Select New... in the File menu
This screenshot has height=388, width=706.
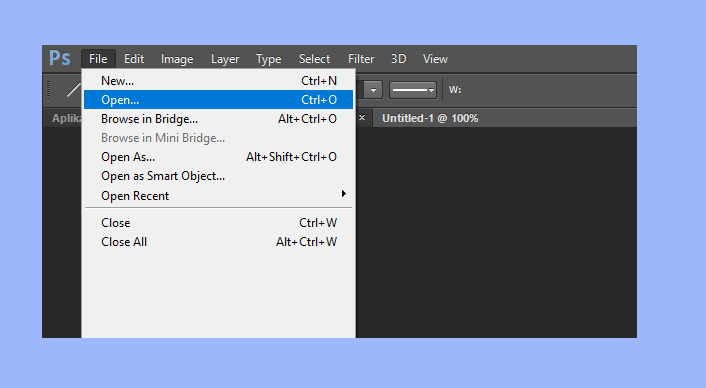pos(218,81)
